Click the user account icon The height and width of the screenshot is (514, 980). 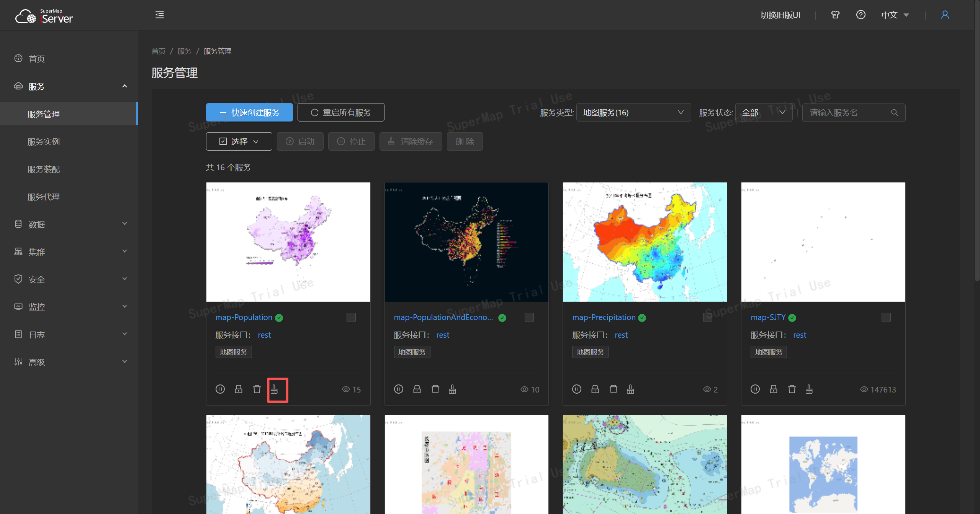tap(945, 15)
